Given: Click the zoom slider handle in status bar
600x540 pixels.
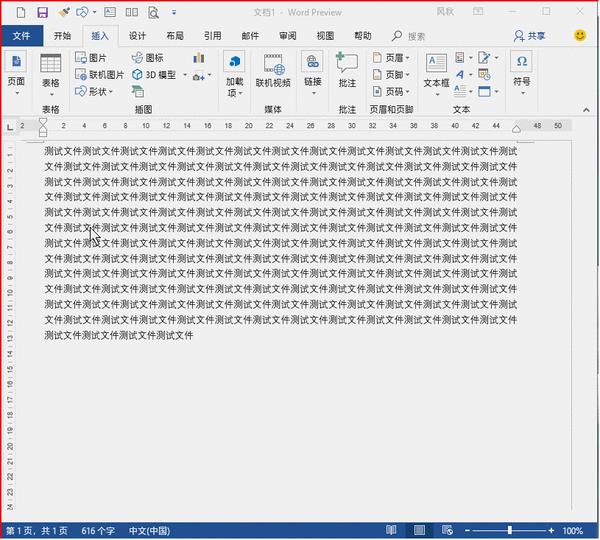Looking at the screenshot, I should (509, 530).
